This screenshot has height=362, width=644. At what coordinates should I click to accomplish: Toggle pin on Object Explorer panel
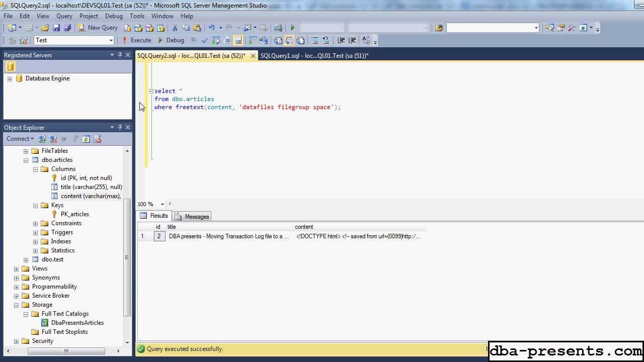[x=120, y=127]
